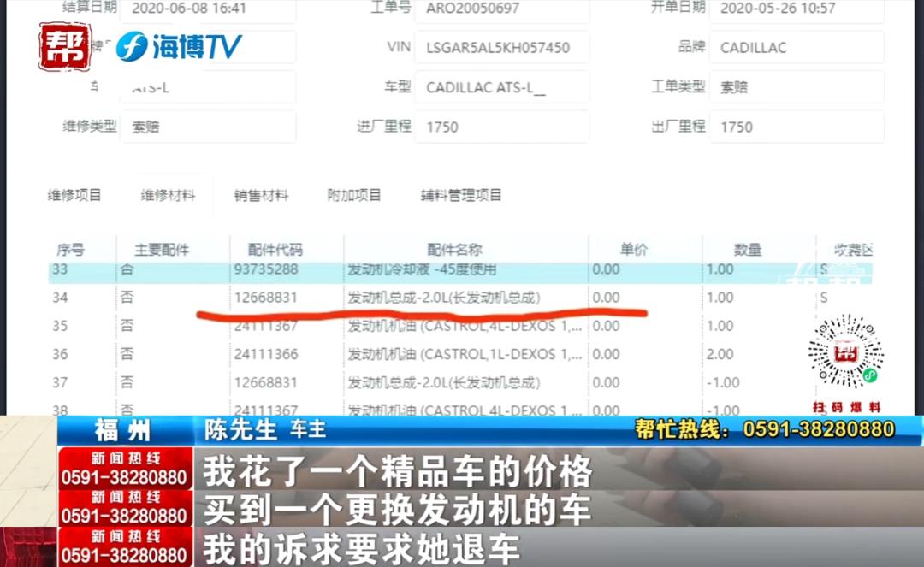Select the 工单类型 field
The image size is (924, 567).
[797, 87]
